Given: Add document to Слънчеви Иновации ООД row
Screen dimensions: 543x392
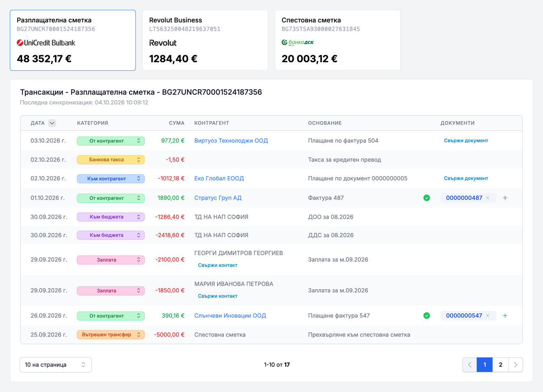Looking at the screenshot, I should (505, 316).
